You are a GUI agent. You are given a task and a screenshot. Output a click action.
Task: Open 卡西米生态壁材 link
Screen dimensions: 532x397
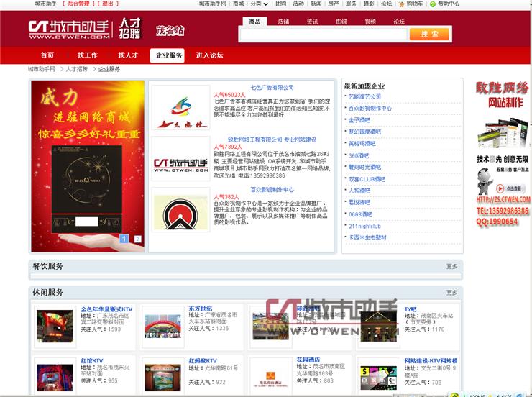(367, 238)
